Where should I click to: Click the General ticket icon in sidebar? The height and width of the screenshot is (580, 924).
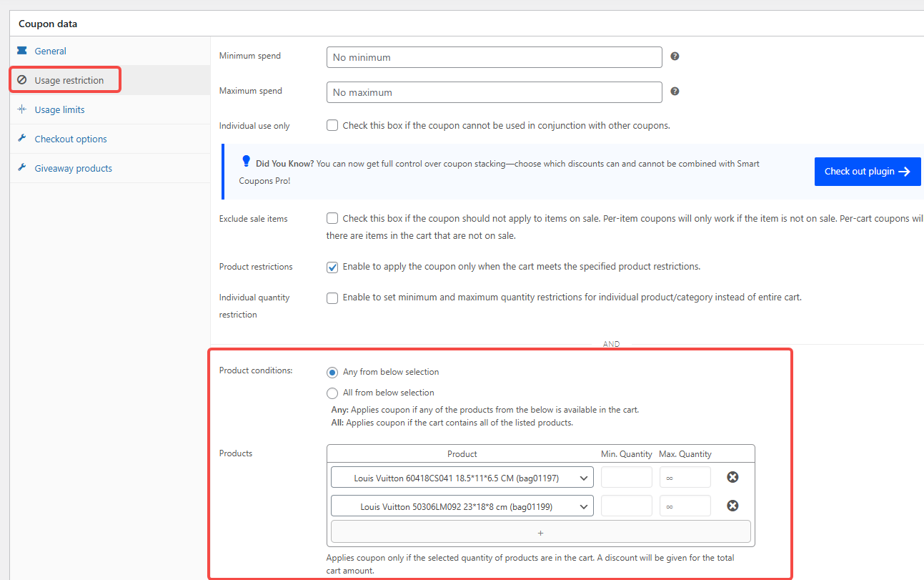point(22,51)
